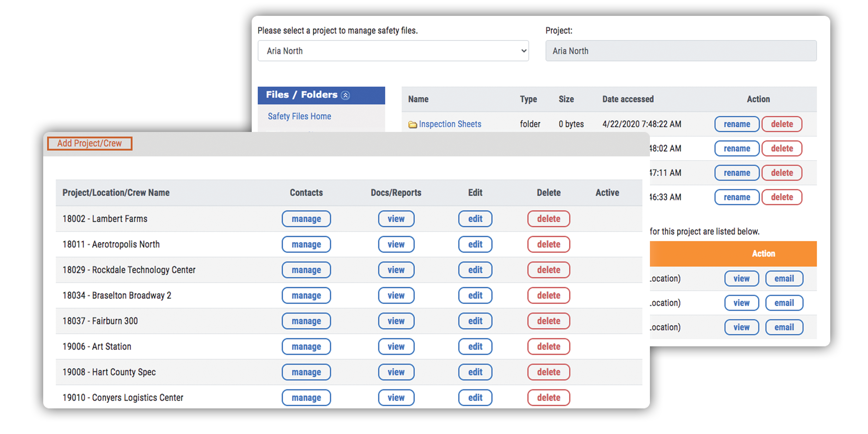Edit 18011 - Aerotropolis North project
Screen dimensions: 868x434
click(x=475, y=244)
